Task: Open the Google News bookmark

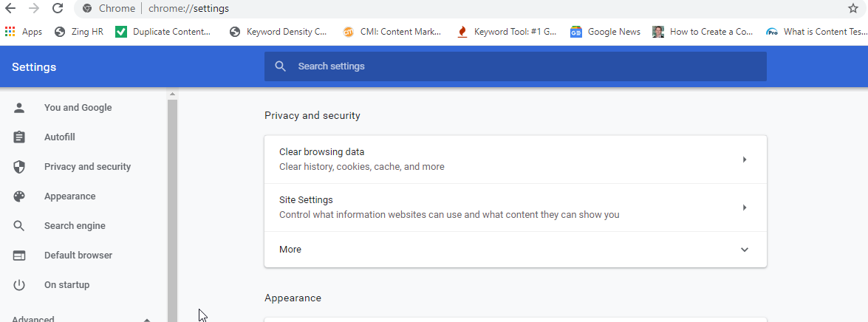Action: point(605,32)
